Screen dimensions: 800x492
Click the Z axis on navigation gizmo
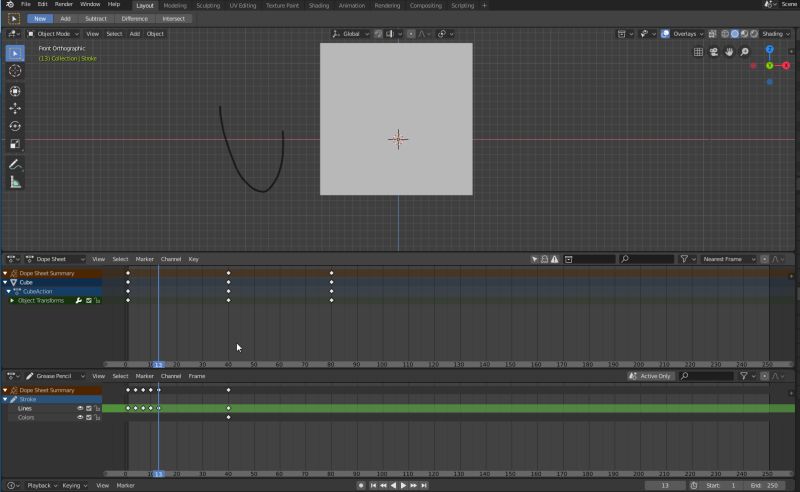click(769, 49)
